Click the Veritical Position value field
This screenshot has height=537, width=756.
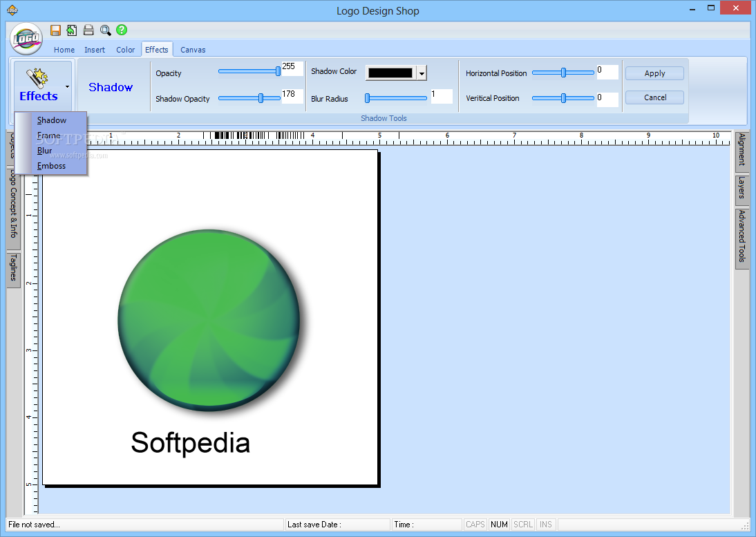(x=607, y=100)
